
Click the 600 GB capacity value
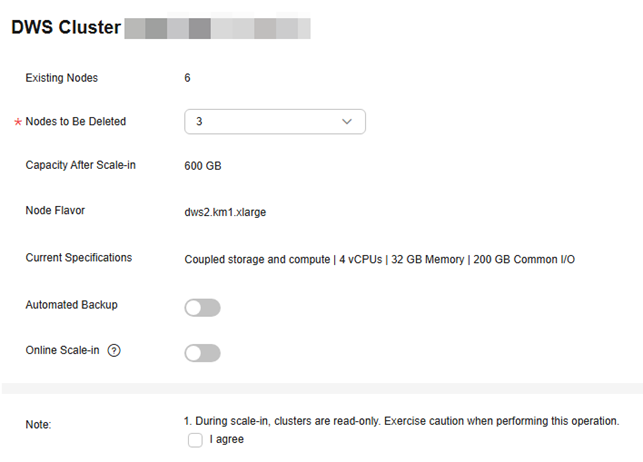coord(203,166)
